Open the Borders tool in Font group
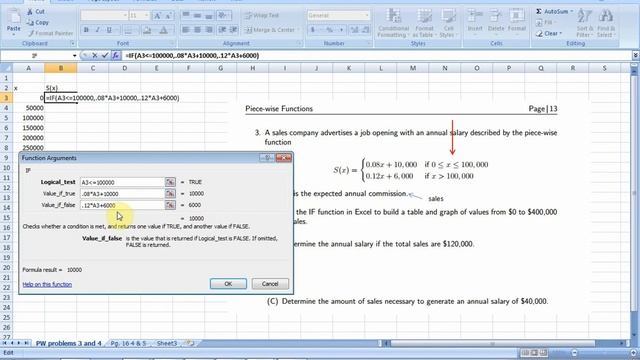The width and height of the screenshot is (640, 360). pyautogui.click(x=128, y=30)
